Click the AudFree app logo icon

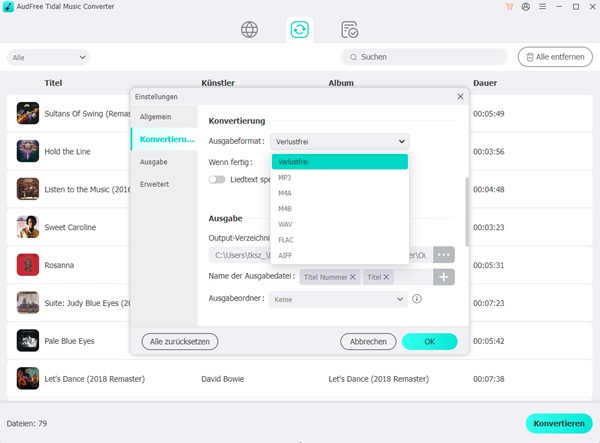[x=8, y=7]
